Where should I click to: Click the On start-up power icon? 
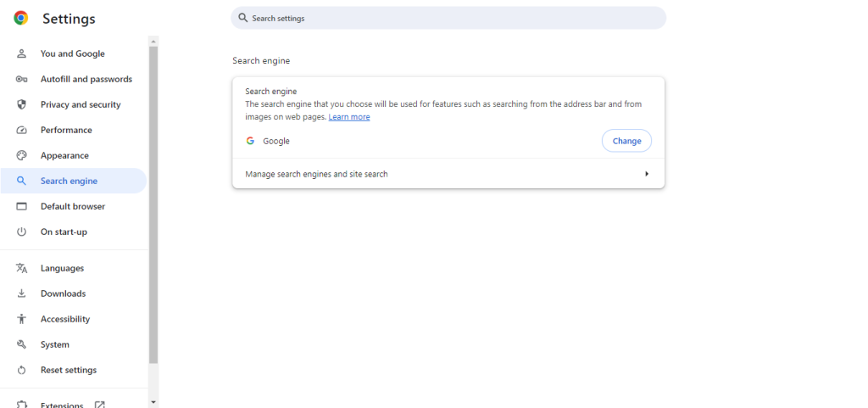(x=21, y=232)
